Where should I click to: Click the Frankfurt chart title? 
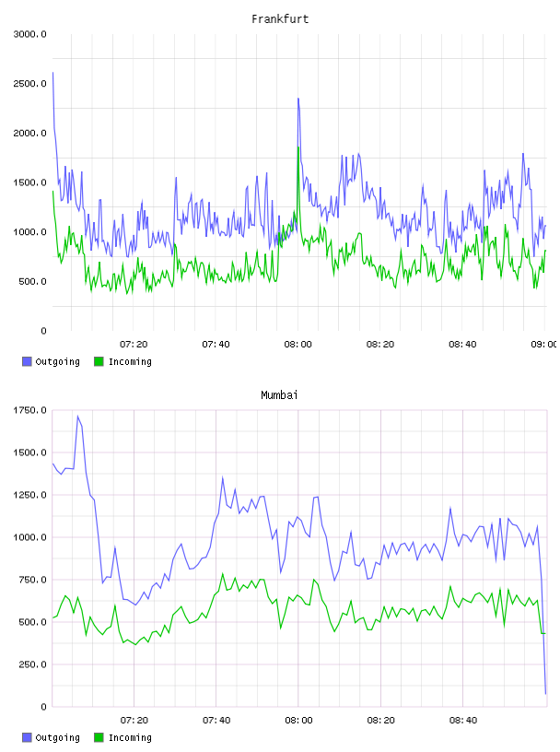(x=280, y=19)
